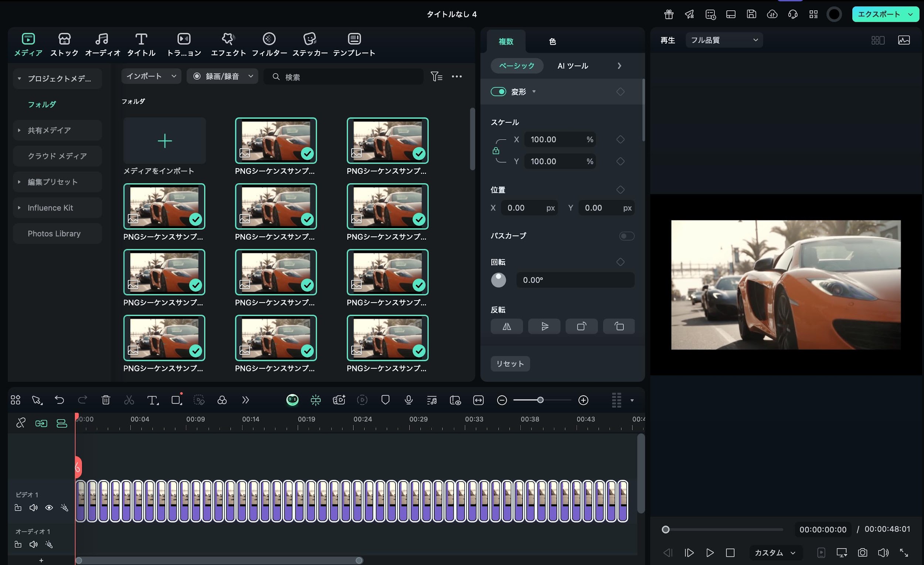Open the Stickers (ステッカー) tab
This screenshot has height=565, width=924.
coord(310,45)
